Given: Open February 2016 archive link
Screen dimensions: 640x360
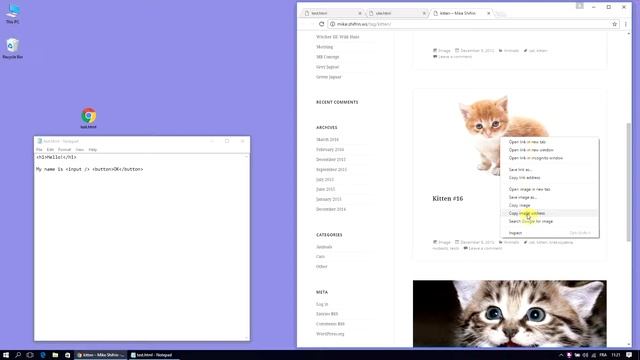Looking at the screenshot, I should point(330,150).
